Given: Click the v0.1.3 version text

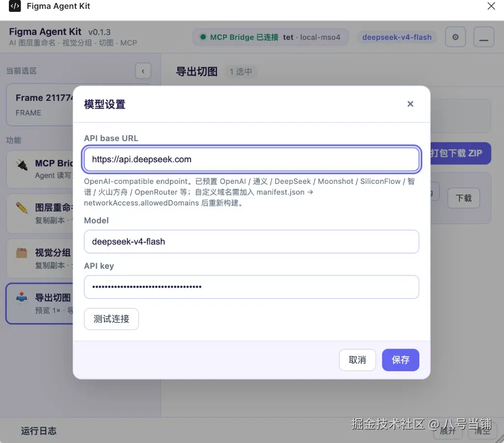Looking at the screenshot, I should coord(99,32).
